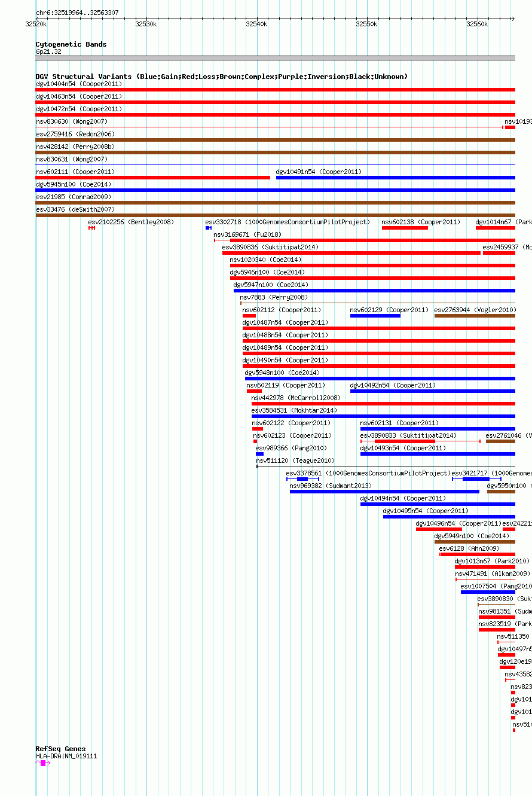Open nsv602111 (Cooper2011) loss variant
The height and width of the screenshot is (796, 532).
153,178
